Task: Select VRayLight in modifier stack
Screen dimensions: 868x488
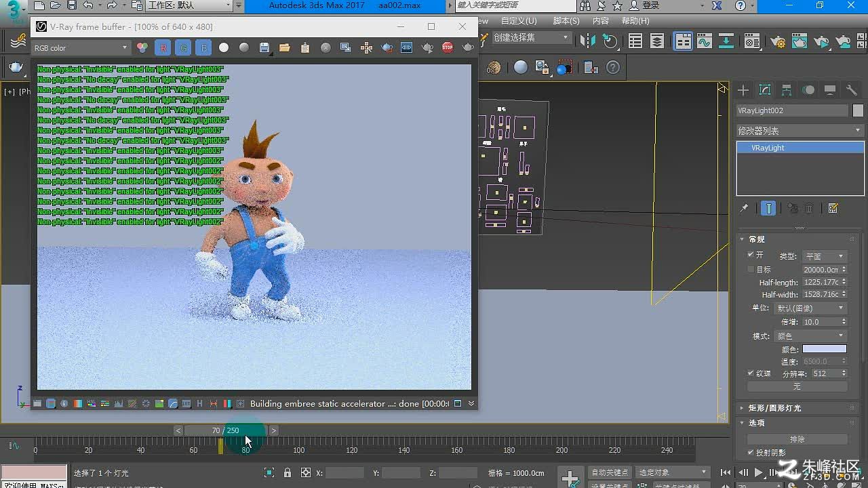Action: click(800, 148)
